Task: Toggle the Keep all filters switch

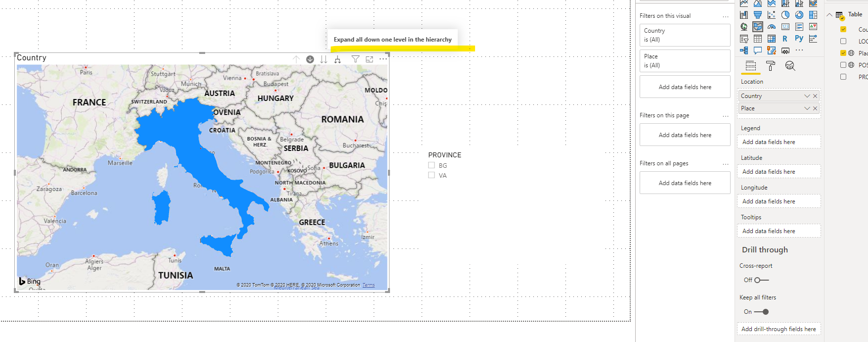Action: [x=761, y=312]
